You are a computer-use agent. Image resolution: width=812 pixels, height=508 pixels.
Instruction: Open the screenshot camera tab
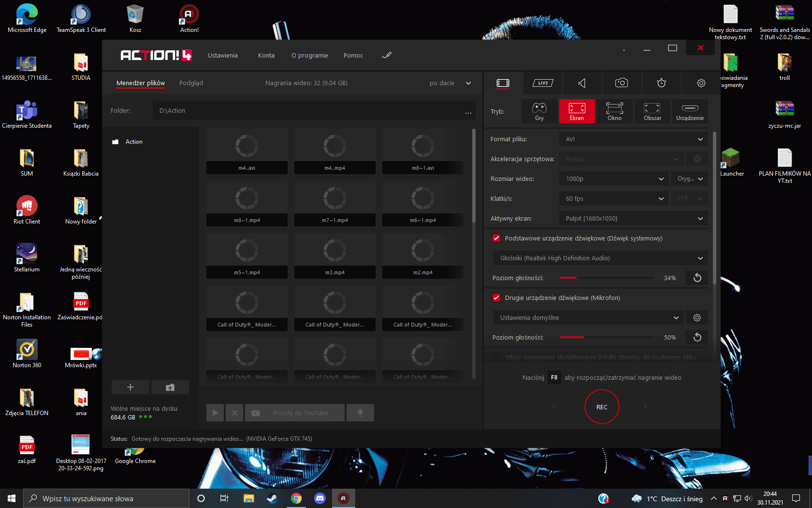tap(622, 83)
